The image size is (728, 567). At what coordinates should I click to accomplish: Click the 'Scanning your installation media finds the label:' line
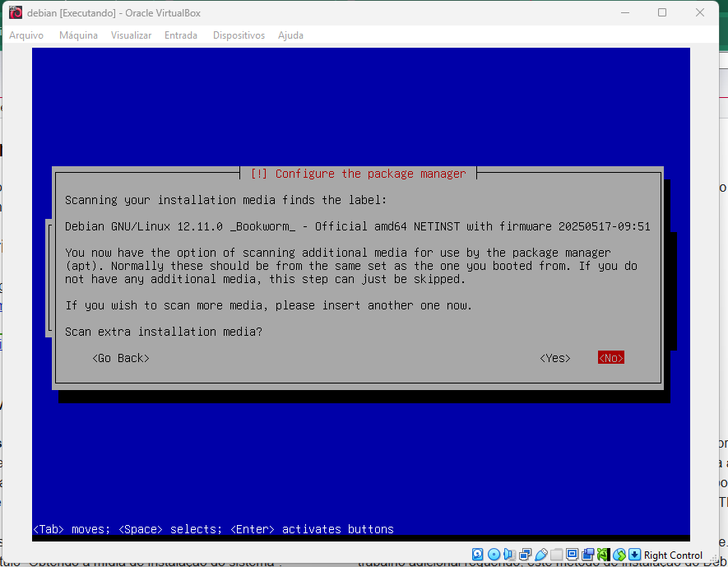[x=225, y=200]
